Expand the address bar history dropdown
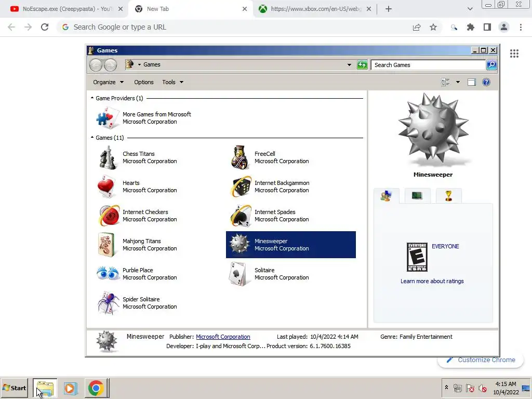 (349, 65)
